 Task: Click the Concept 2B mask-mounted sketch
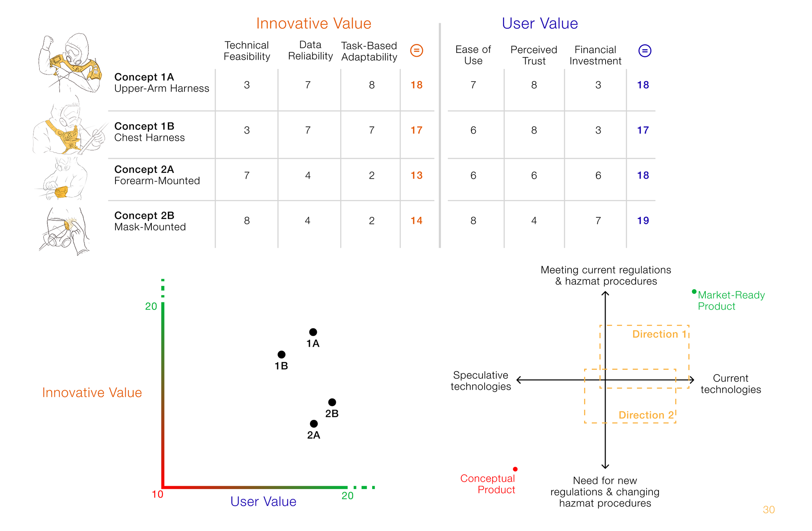[x=65, y=230]
